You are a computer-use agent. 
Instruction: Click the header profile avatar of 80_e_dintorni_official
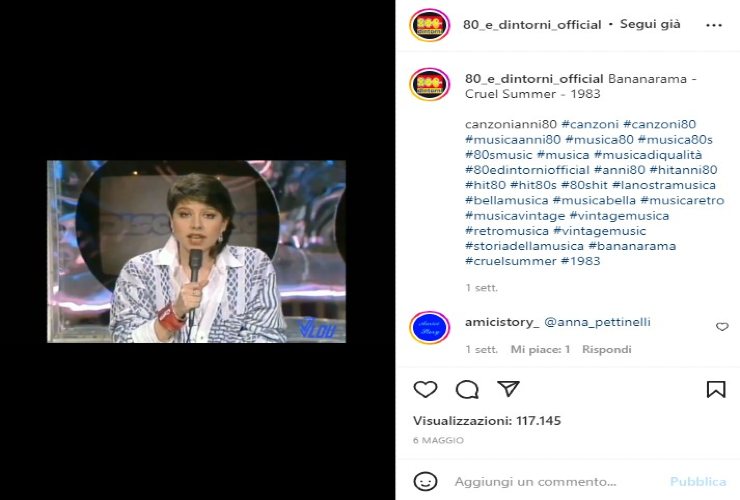429,25
